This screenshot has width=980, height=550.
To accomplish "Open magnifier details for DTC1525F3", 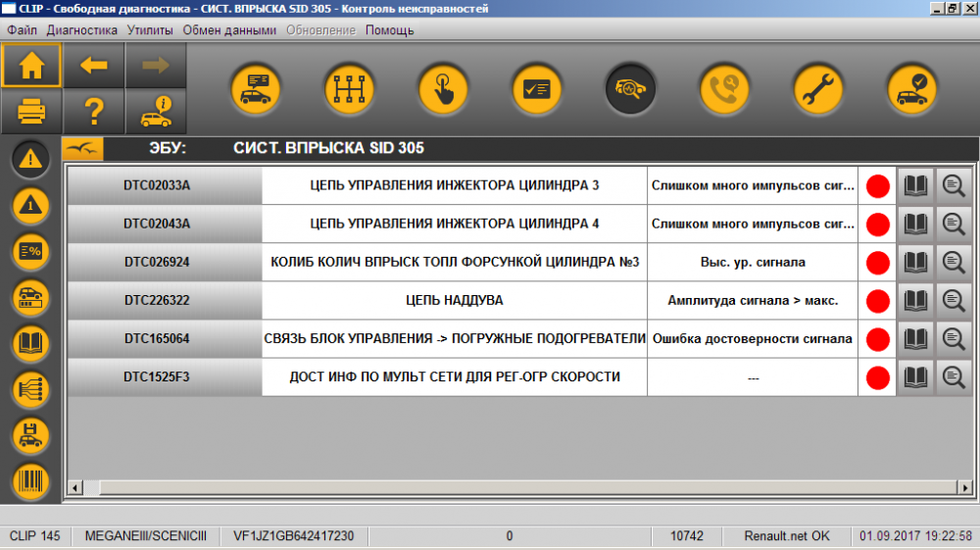I will [x=954, y=376].
